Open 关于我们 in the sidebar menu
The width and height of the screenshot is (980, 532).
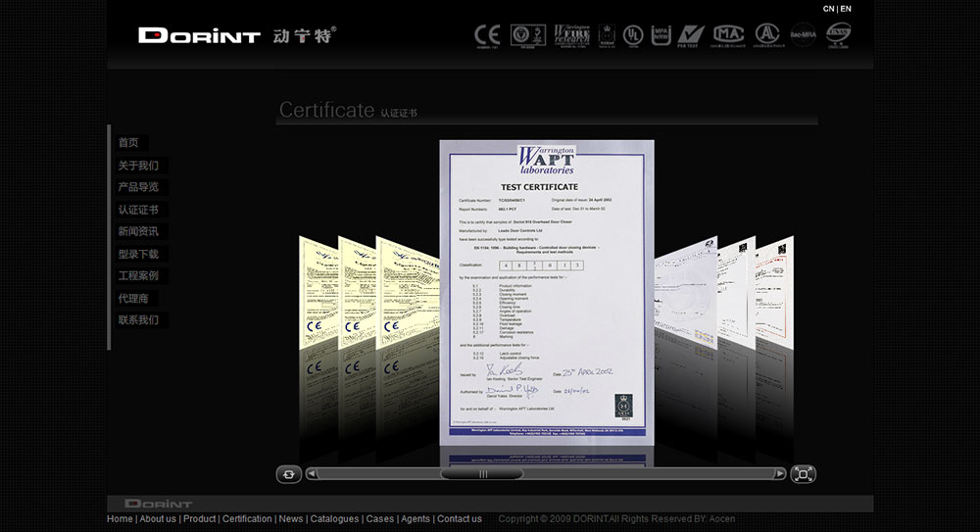point(139,166)
